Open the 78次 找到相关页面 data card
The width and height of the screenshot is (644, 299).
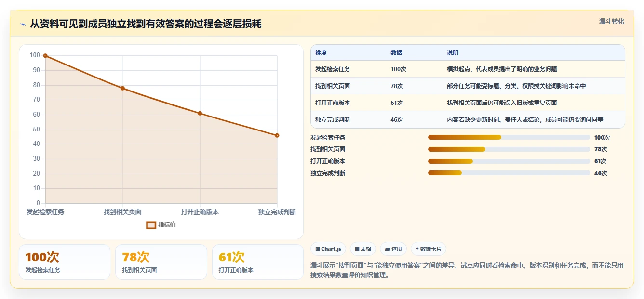coord(161,262)
